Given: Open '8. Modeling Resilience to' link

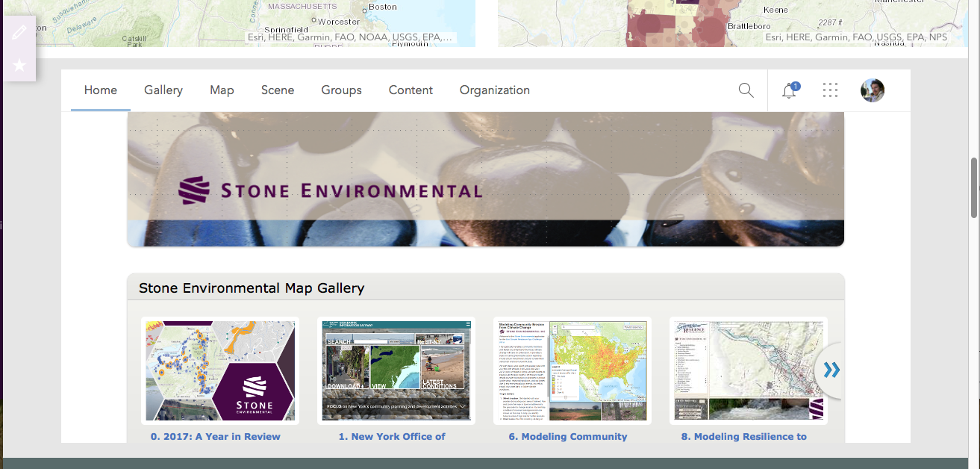Looking at the screenshot, I should coord(743,437).
